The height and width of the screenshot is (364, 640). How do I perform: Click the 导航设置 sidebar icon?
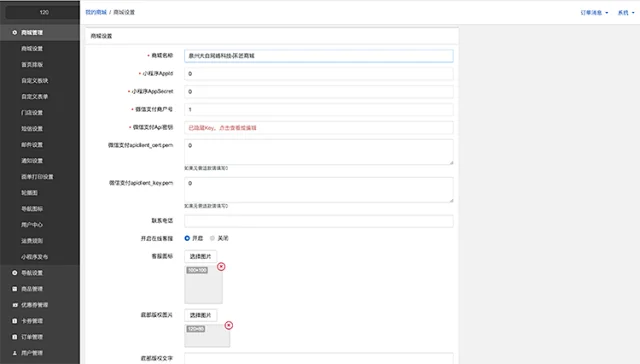(15, 273)
